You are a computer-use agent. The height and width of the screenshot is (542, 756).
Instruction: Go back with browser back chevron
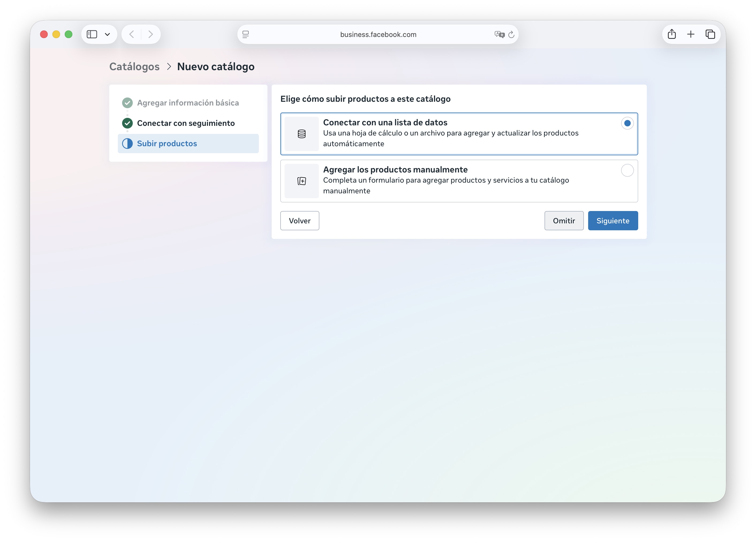132,34
